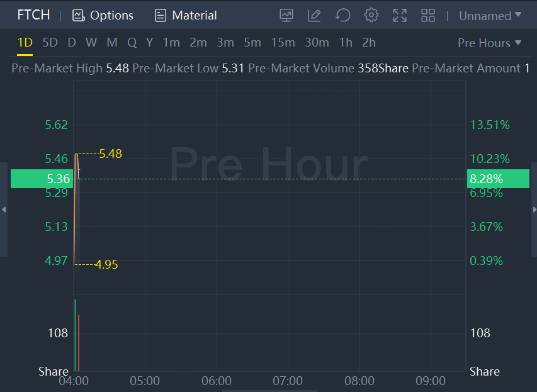Screen dimensions: 537x392
Task: Open the multi-chart grid layout icon
Action: click(428, 15)
